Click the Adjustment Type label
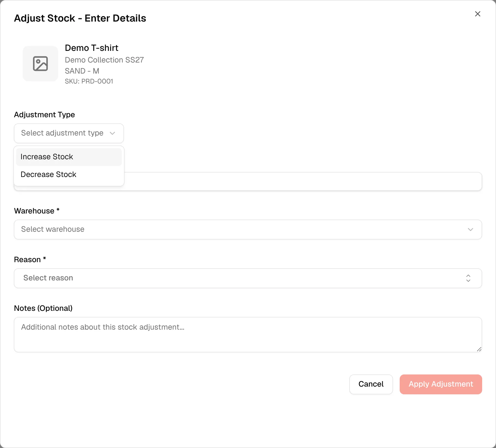 (x=45, y=114)
